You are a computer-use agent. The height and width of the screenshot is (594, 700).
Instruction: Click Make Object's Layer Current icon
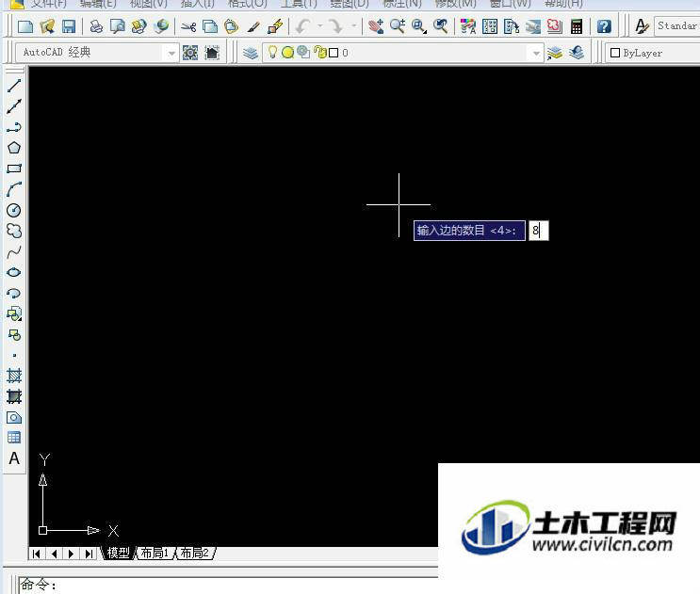(555, 53)
